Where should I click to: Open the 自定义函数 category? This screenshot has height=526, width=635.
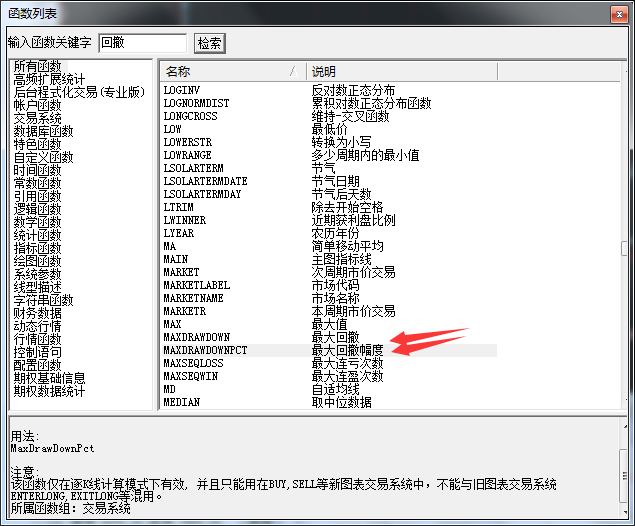(43, 157)
